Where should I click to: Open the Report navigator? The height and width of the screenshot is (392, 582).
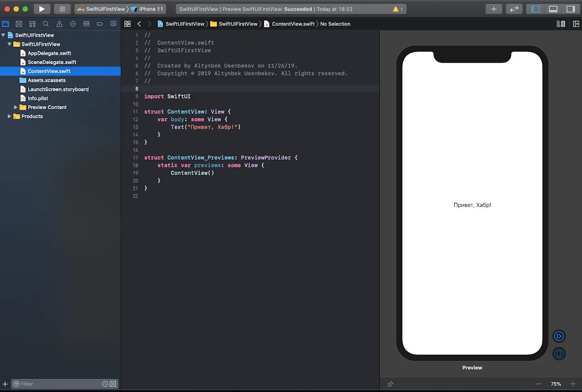coord(113,24)
